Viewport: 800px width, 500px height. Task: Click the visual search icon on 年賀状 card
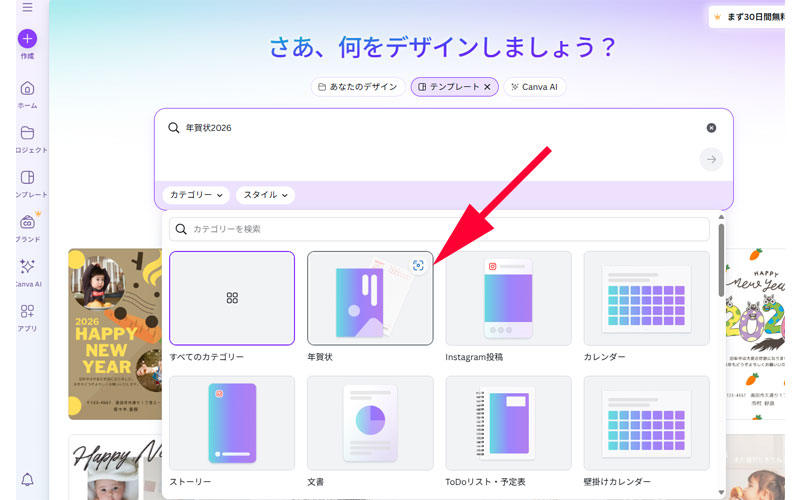tap(418, 265)
